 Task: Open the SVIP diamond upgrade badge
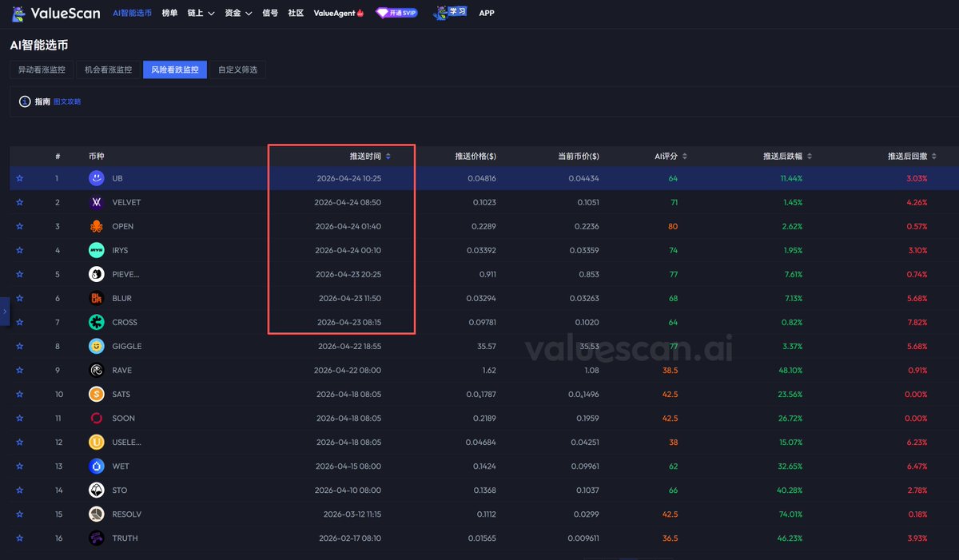(396, 13)
